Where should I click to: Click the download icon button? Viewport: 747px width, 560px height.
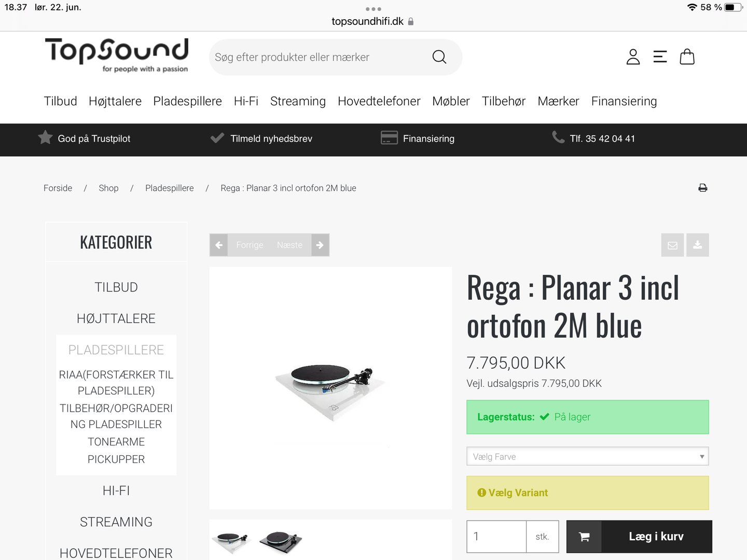click(x=698, y=245)
